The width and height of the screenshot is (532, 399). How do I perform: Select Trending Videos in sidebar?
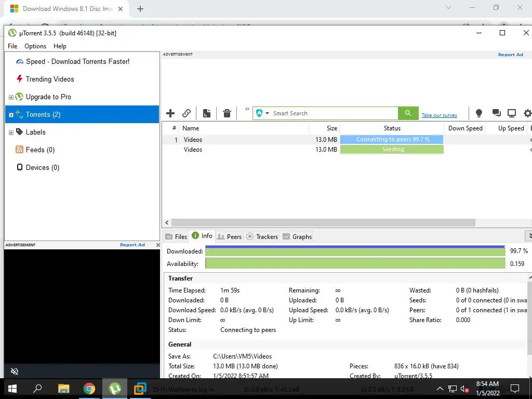pyautogui.click(x=50, y=79)
